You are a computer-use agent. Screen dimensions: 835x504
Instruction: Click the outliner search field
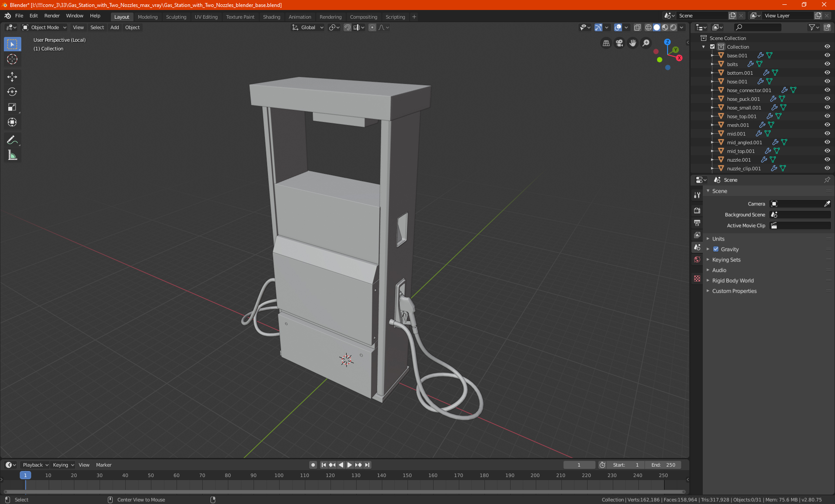click(x=757, y=27)
